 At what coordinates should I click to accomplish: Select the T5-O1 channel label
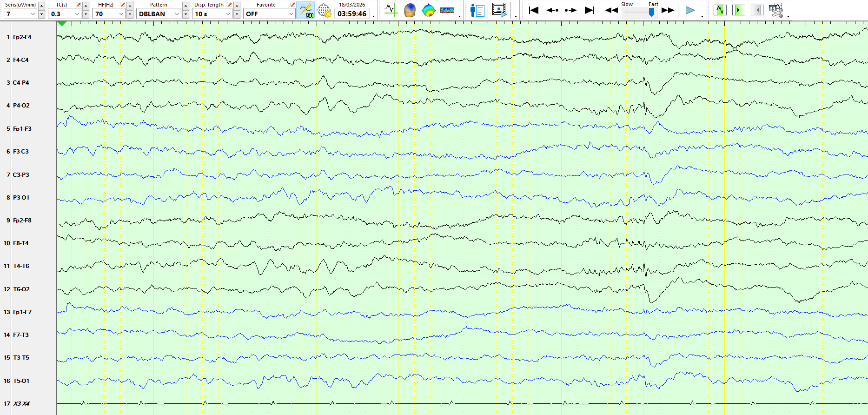coord(21,381)
